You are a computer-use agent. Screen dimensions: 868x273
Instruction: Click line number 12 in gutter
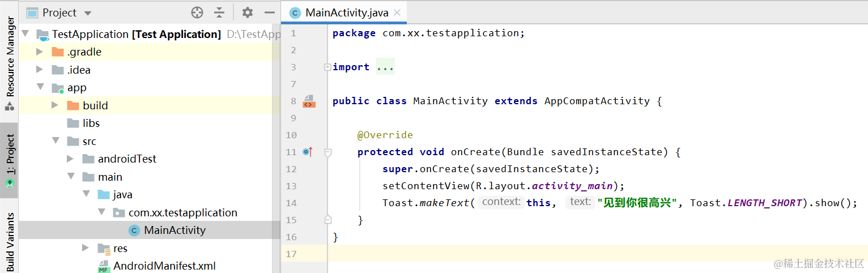pyautogui.click(x=292, y=169)
